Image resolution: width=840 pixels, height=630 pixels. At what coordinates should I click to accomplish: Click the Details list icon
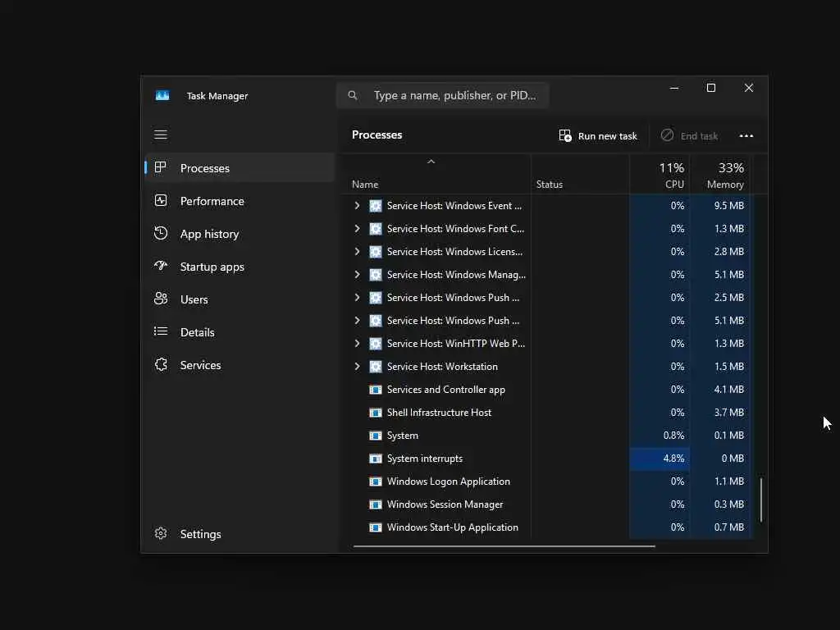[x=161, y=331]
